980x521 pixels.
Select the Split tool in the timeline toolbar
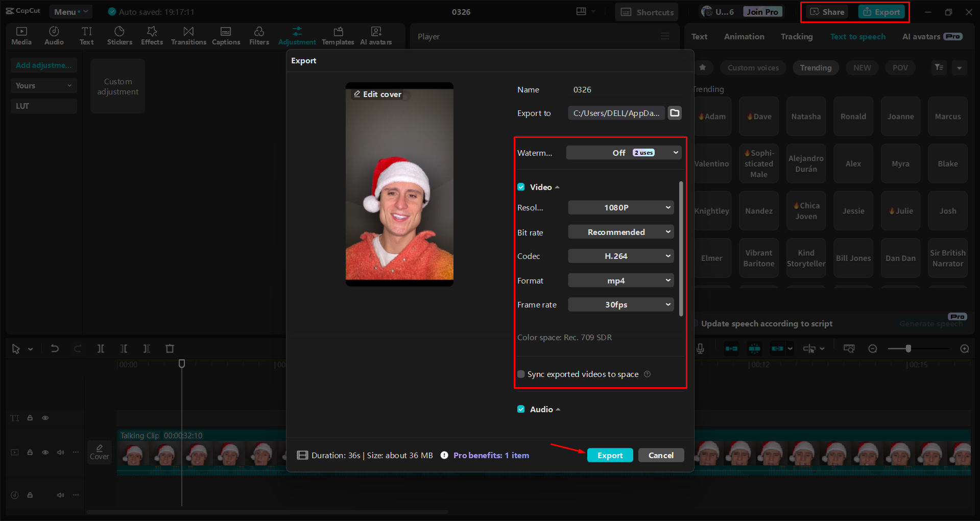(101, 348)
